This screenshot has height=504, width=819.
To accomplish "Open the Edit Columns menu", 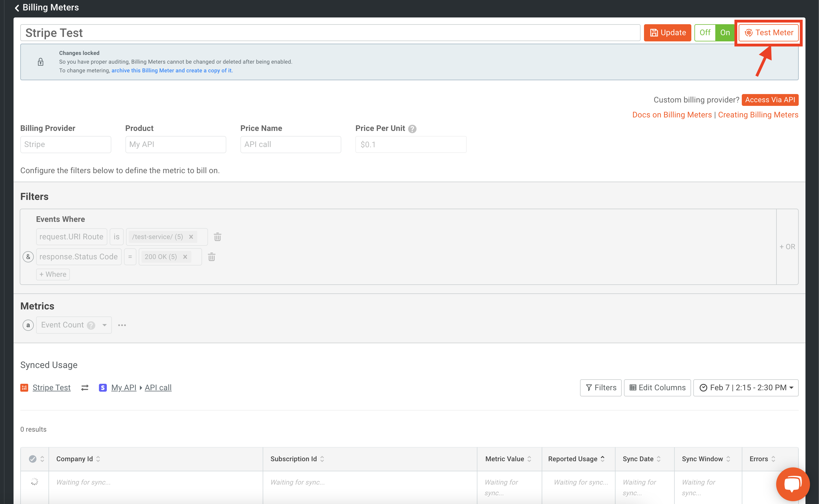I will tap(657, 388).
